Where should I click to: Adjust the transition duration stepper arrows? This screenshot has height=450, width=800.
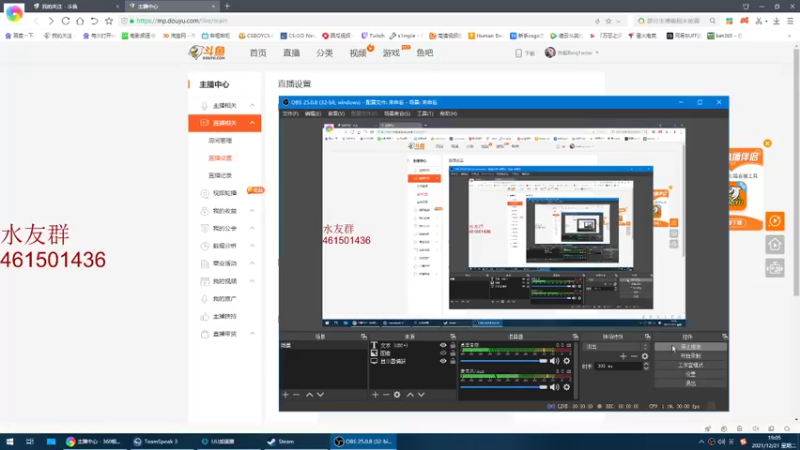646,366
